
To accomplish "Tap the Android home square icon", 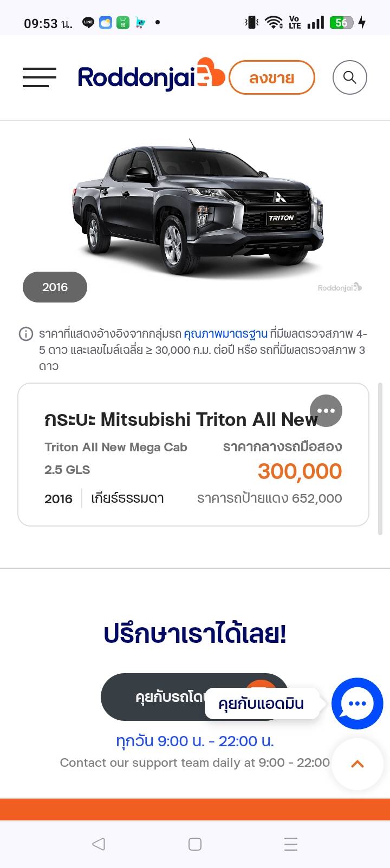I will (x=195, y=844).
